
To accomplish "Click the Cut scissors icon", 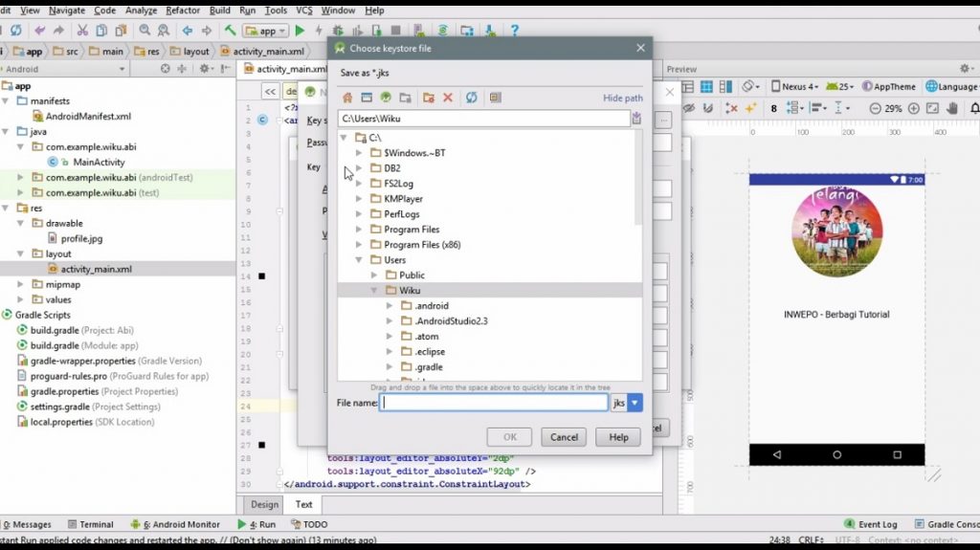I will click(82, 30).
